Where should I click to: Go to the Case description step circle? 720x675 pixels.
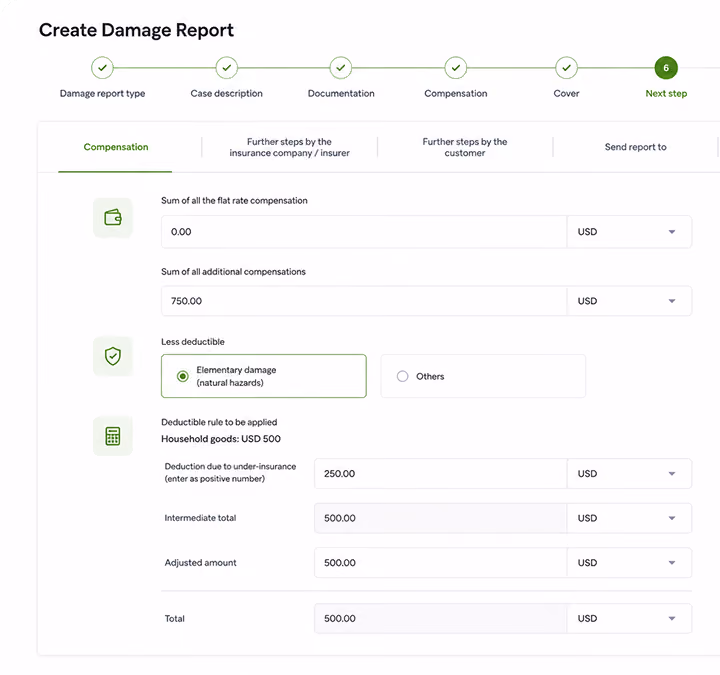[227, 68]
